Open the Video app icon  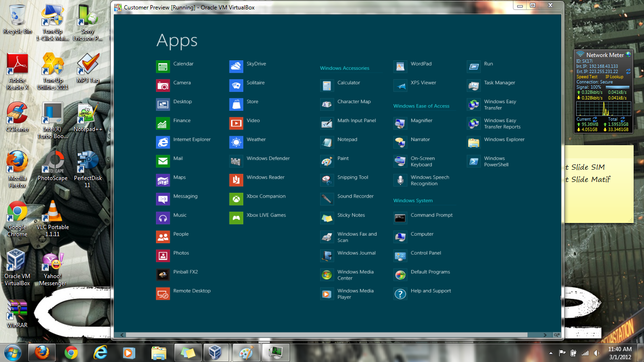(236, 123)
